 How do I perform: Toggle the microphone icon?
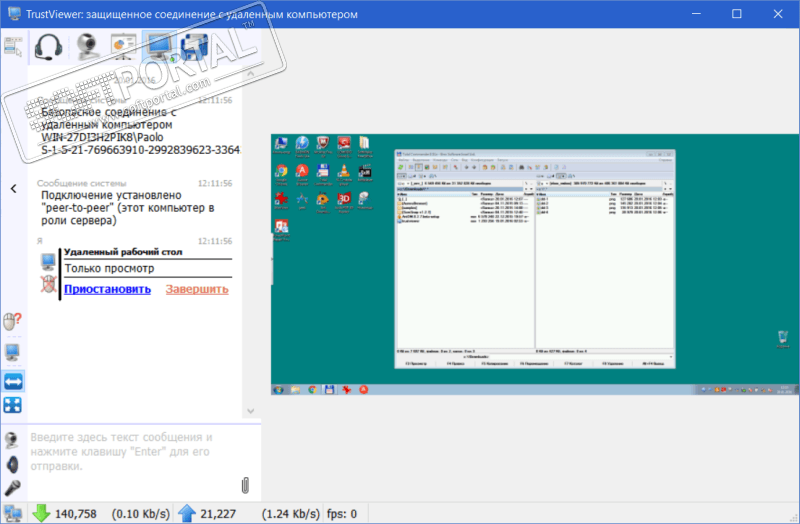point(12,488)
